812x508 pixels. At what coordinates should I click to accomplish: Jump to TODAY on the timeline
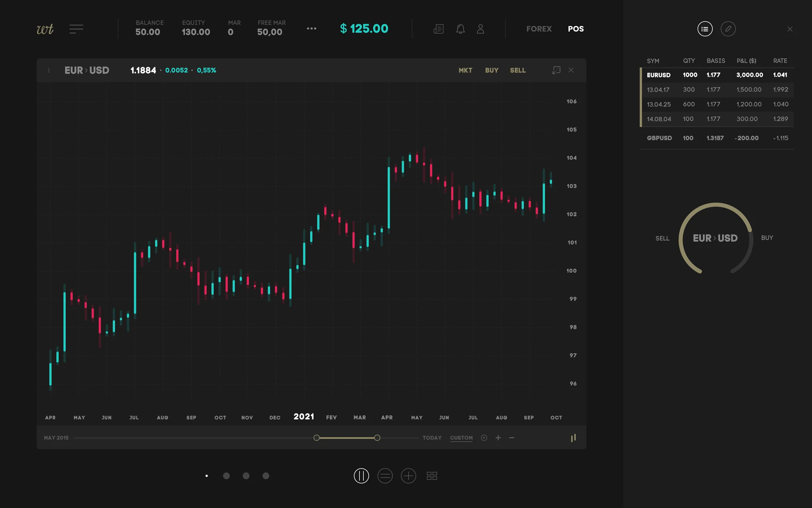[432, 438]
